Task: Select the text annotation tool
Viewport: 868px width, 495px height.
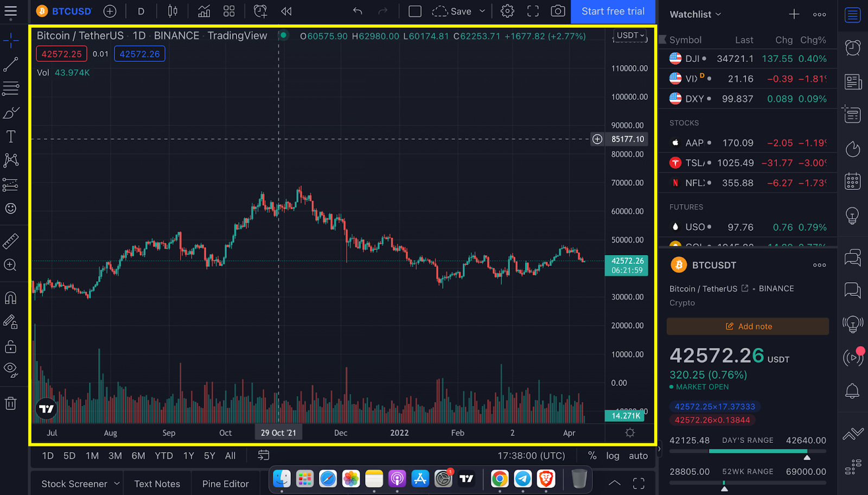Action: click(x=11, y=136)
